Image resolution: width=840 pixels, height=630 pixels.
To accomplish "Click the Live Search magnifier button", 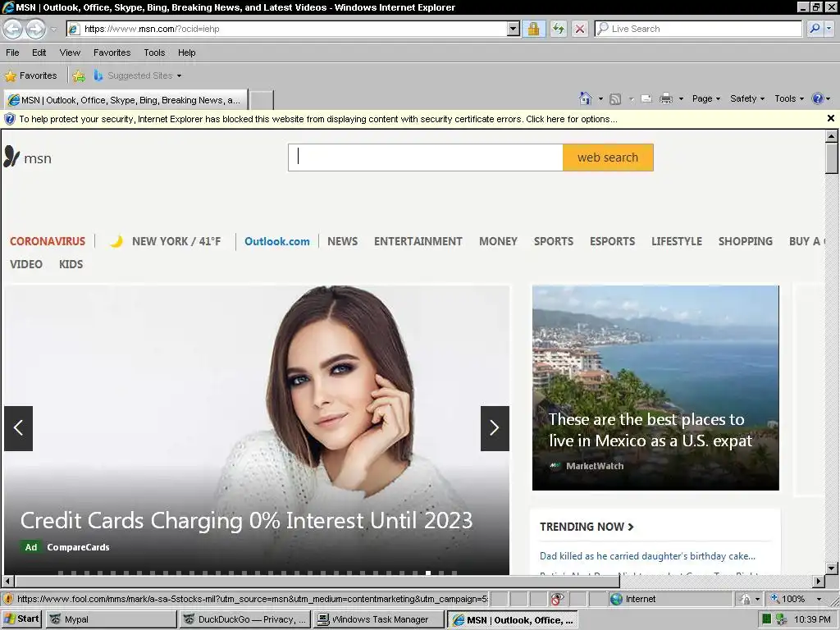I will (x=815, y=29).
